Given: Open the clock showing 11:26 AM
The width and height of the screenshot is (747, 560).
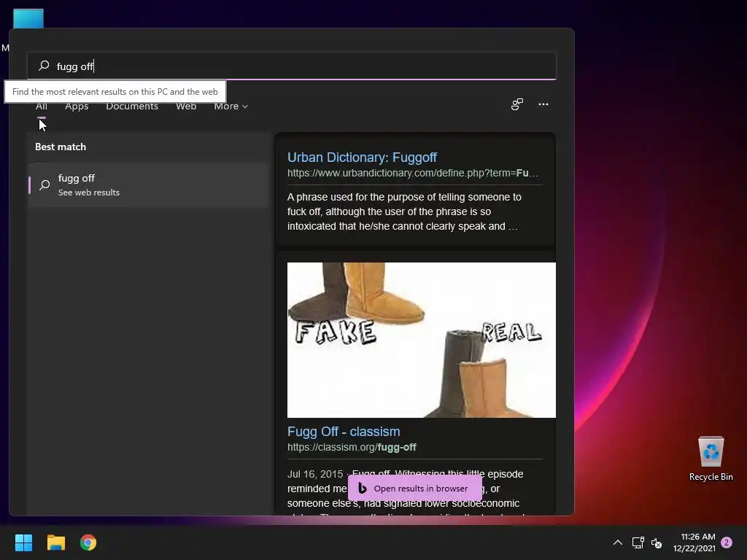Looking at the screenshot, I should point(694,542).
